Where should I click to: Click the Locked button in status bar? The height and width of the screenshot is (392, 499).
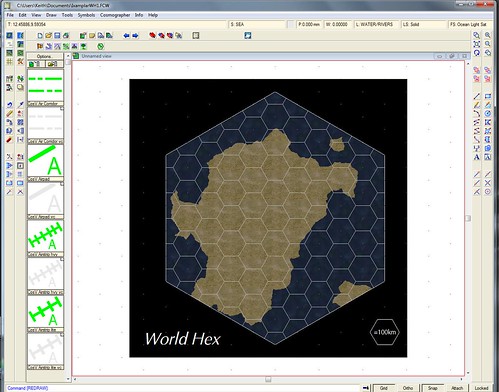click(x=482, y=388)
